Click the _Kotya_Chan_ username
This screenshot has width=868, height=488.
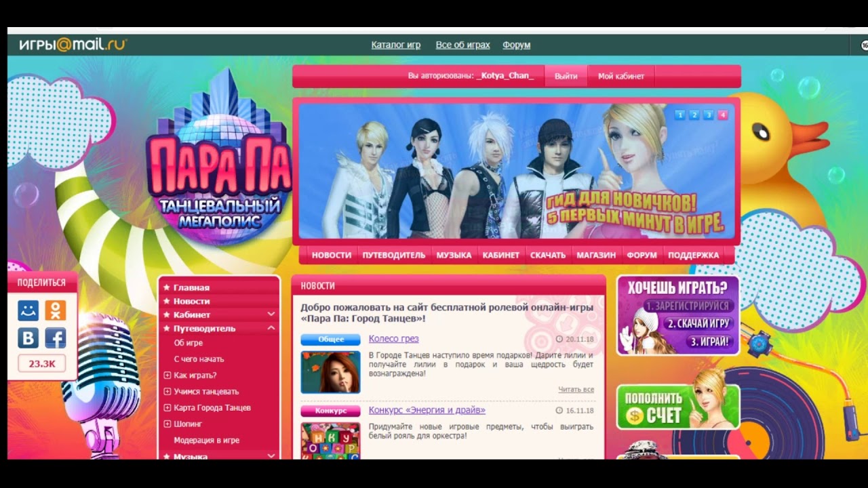click(x=505, y=76)
